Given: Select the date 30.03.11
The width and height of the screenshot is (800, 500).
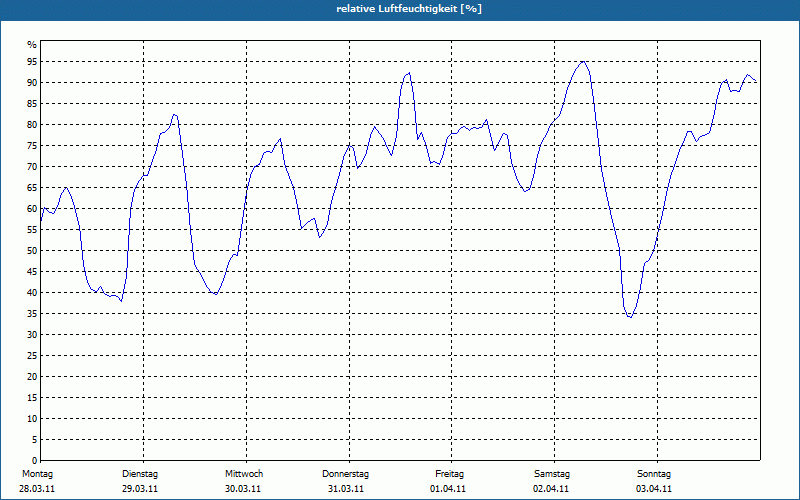Looking at the screenshot, I should tap(243, 489).
